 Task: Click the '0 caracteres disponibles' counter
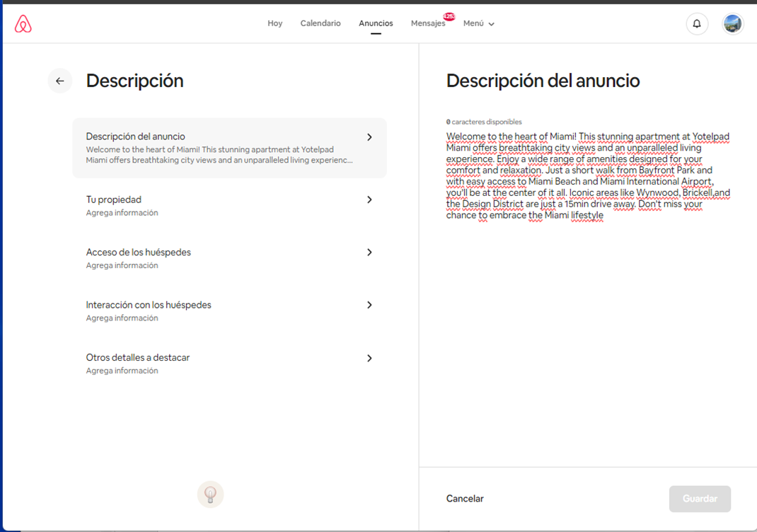[484, 122]
